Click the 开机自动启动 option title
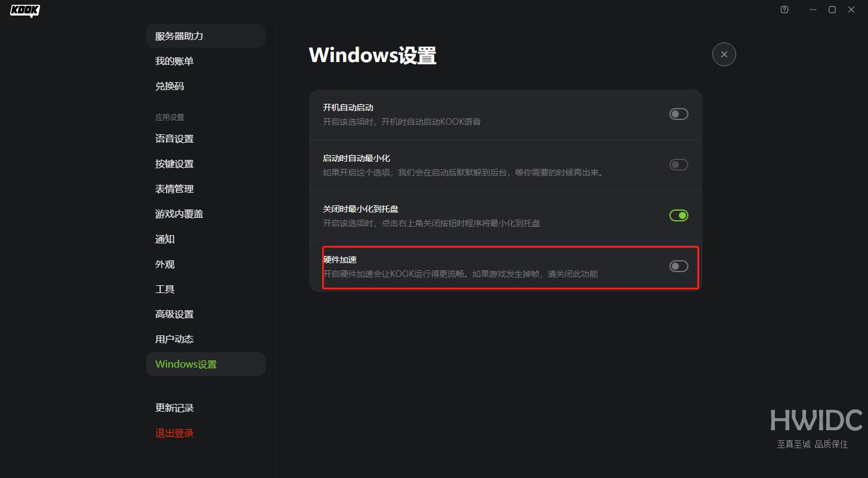This screenshot has height=478, width=868. (348, 107)
